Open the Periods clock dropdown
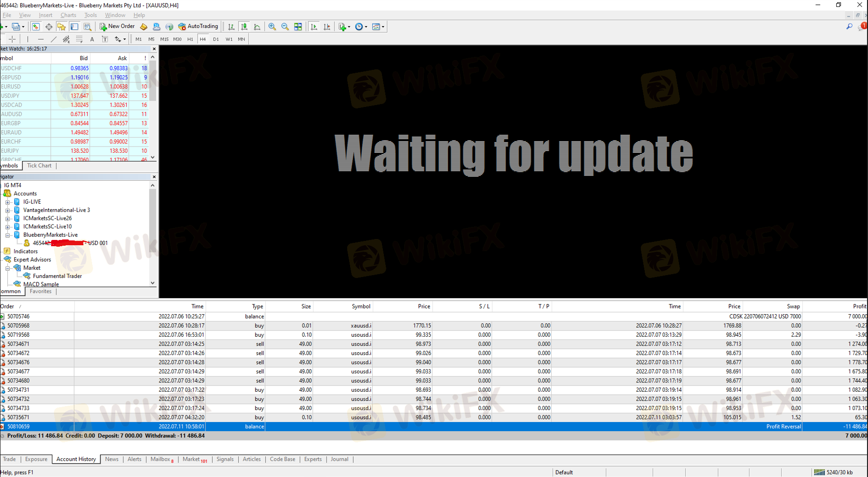 pos(361,26)
